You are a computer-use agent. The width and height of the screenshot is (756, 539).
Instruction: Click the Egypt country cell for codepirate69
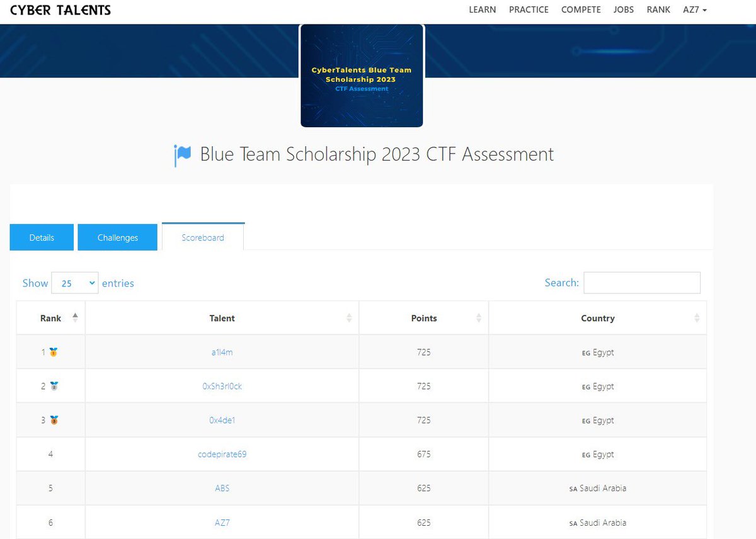[x=598, y=454]
